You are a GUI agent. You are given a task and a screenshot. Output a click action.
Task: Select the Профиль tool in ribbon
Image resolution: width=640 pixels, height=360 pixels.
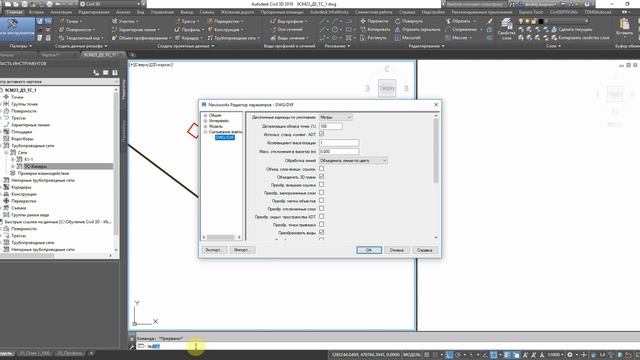point(188,30)
